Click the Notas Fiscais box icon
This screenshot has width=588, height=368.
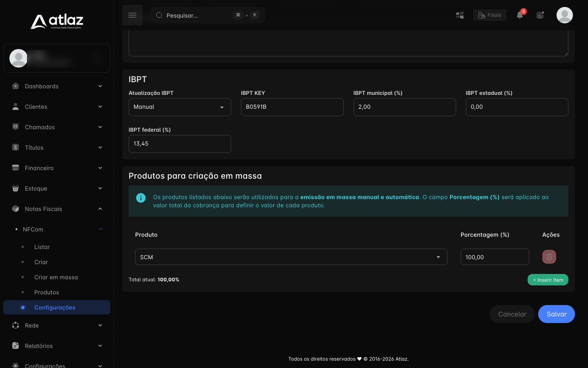pos(16,209)
